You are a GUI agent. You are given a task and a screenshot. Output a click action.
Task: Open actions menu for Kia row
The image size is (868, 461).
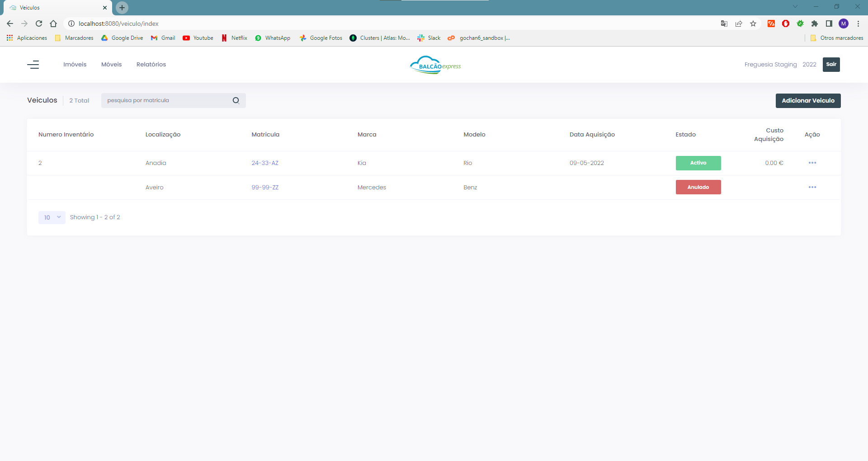812,163
